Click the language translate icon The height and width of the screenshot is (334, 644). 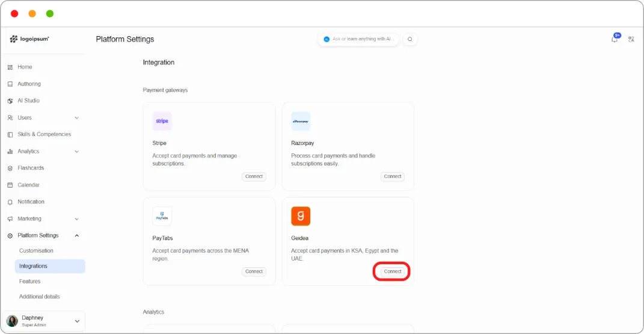pos(631,39)
